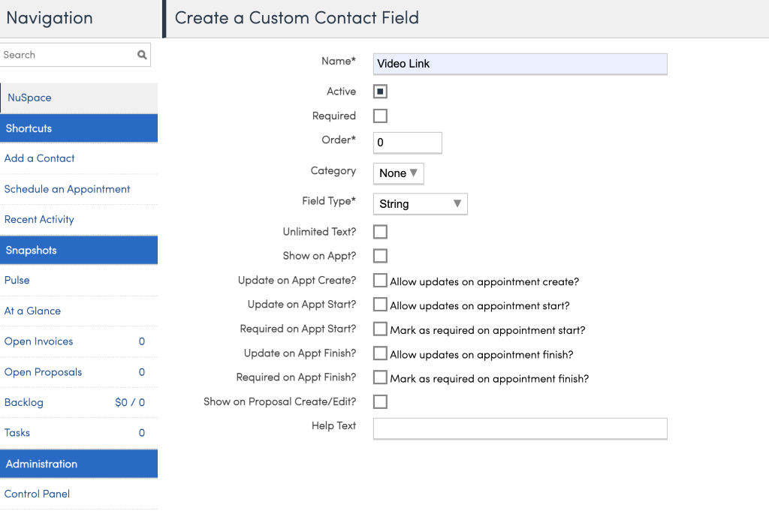Screen dimensions: 769x532
Task: Toggle the Active checkbox
Action: coord(380,92)
